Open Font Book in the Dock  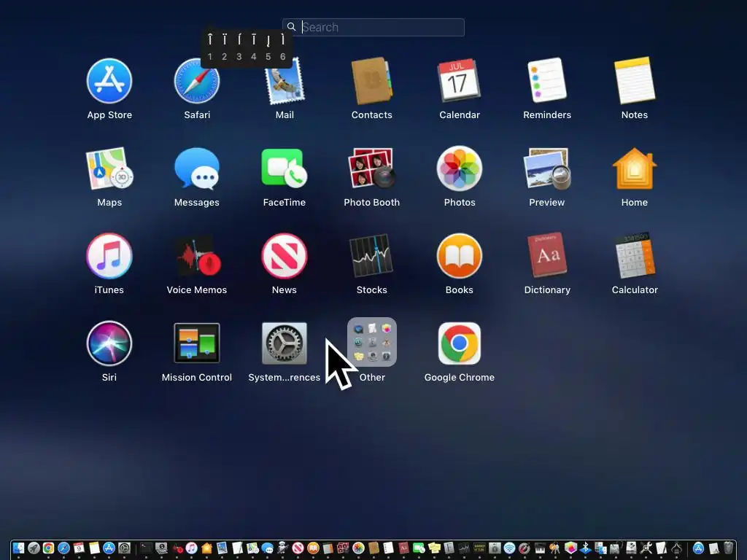(x=449, y=548)
